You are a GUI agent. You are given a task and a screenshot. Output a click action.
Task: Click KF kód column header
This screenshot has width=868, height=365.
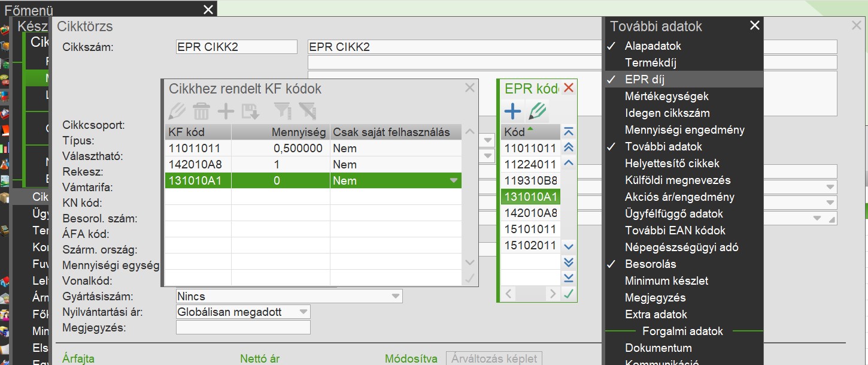pos(198,132)
